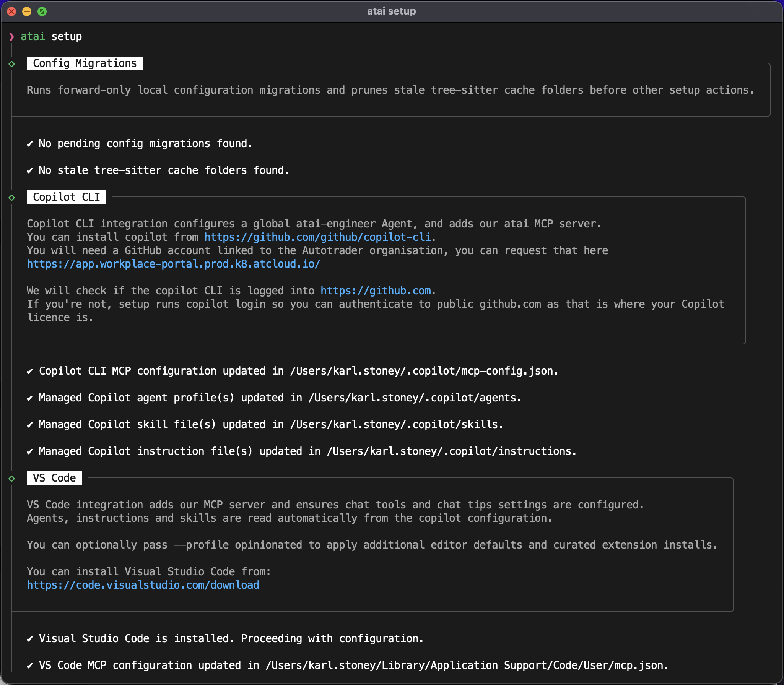Screen dimensions: 784x685
Task: Click the atai setup window title
Action: pyautogui.click(x=391, y=11)
